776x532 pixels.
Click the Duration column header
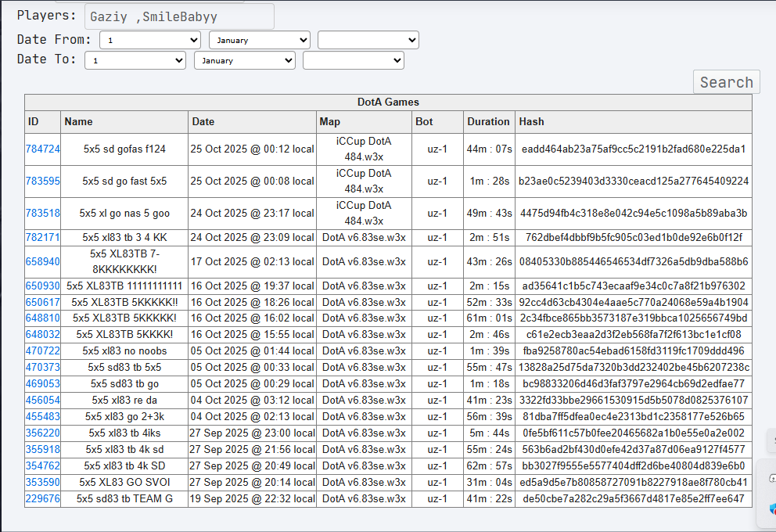click(488, 122)
